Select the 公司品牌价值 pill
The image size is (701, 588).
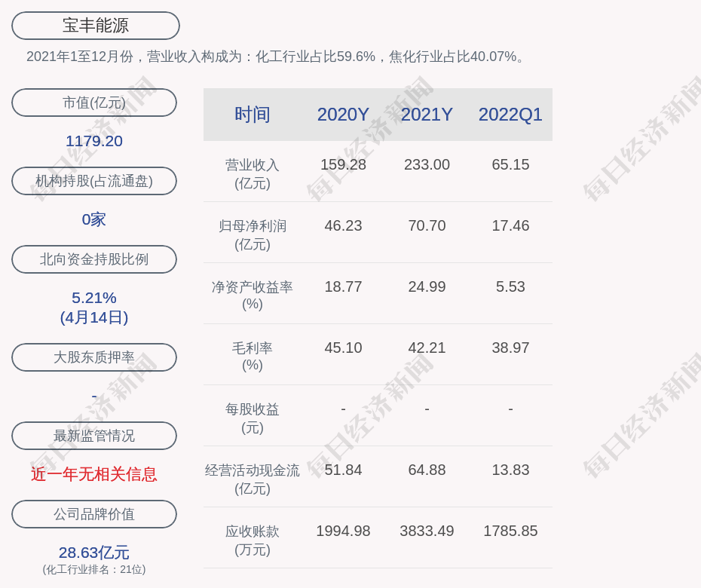coord(94,514)
